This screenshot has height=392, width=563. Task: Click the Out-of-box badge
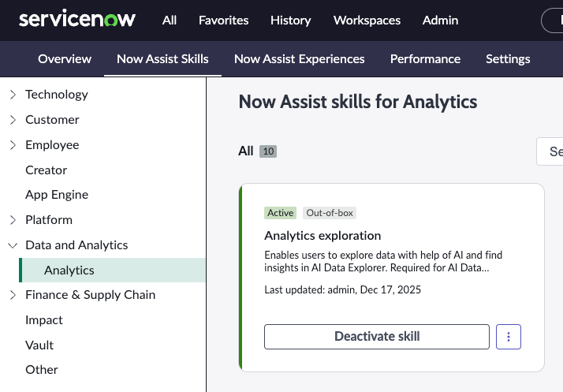(330, 213)
